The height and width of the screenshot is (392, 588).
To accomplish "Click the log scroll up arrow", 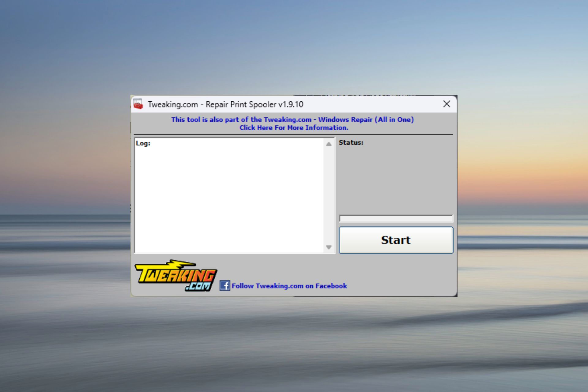I will pyautogui.click(x=329, y=144).
